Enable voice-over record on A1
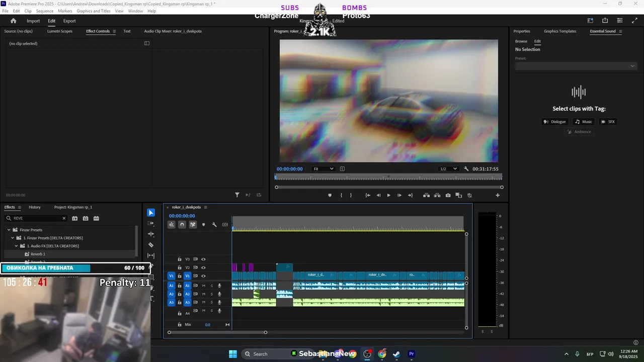 pos(219,286)
